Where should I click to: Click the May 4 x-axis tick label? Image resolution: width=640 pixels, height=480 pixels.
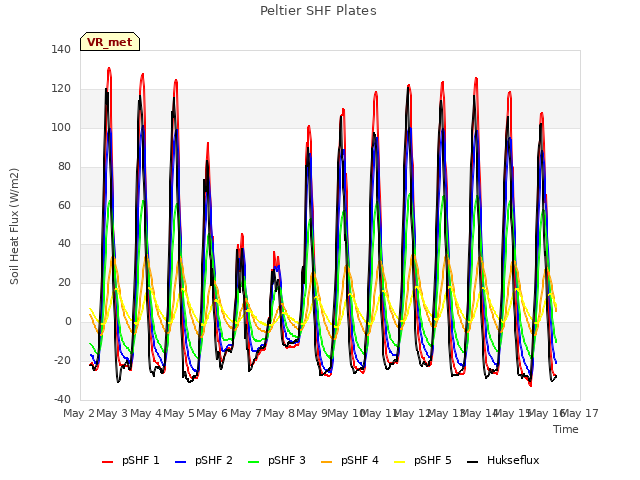(x=146, y=413)
